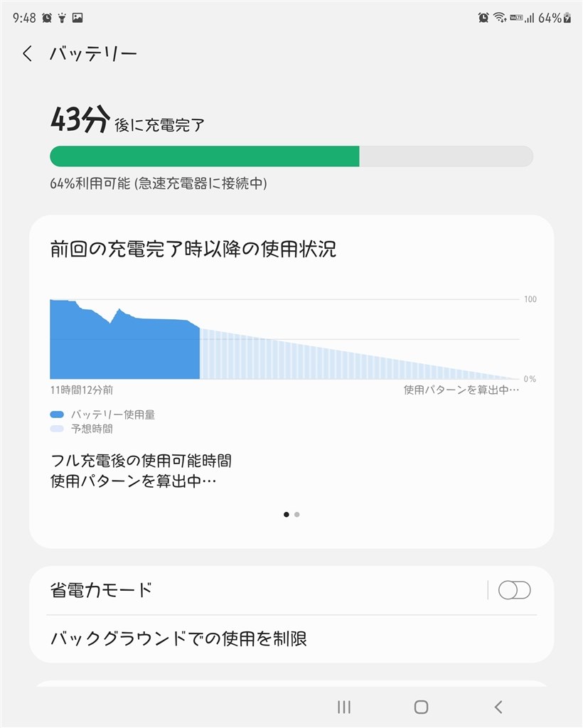
Task: Select the first page indicator dot
Action: [x=287, y=514]
